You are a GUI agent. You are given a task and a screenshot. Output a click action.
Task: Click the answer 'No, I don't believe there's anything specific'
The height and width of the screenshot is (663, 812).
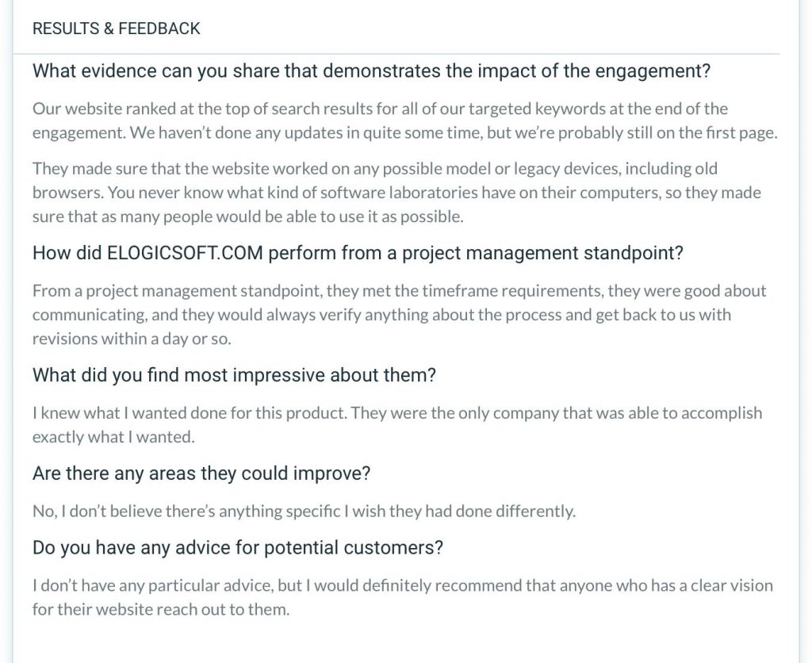[304, 512]
